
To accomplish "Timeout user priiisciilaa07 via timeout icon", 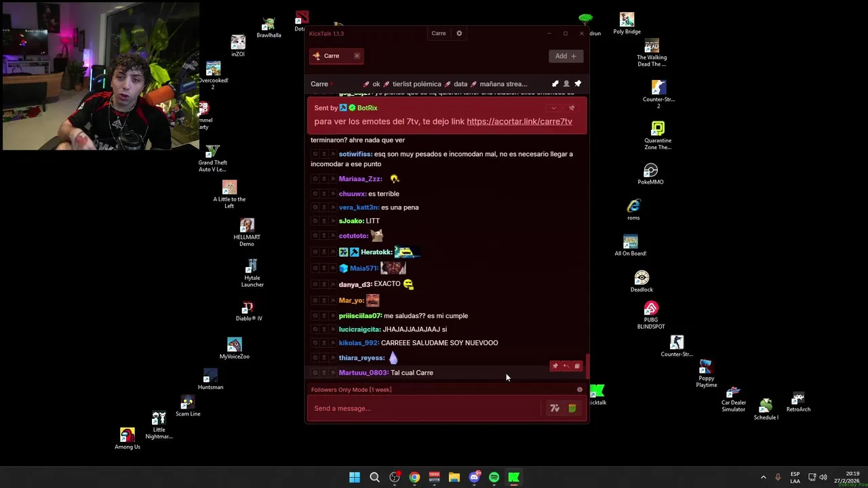I will pos(324,316).
